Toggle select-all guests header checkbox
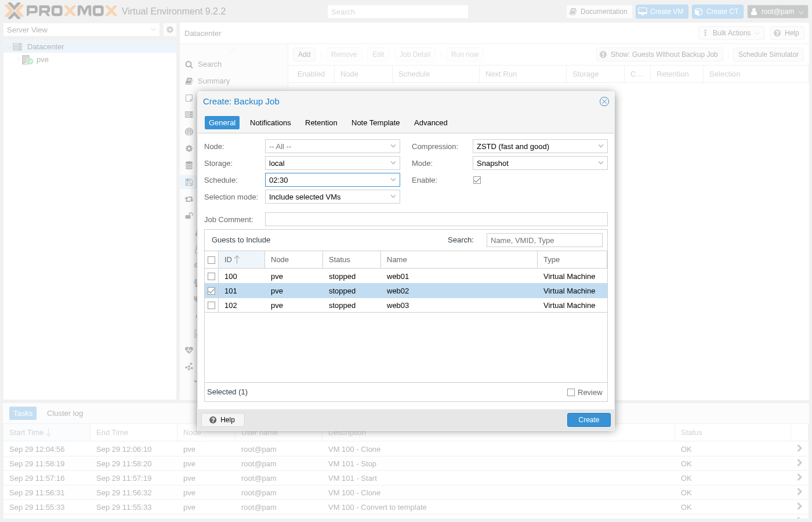 pos(212,260)
